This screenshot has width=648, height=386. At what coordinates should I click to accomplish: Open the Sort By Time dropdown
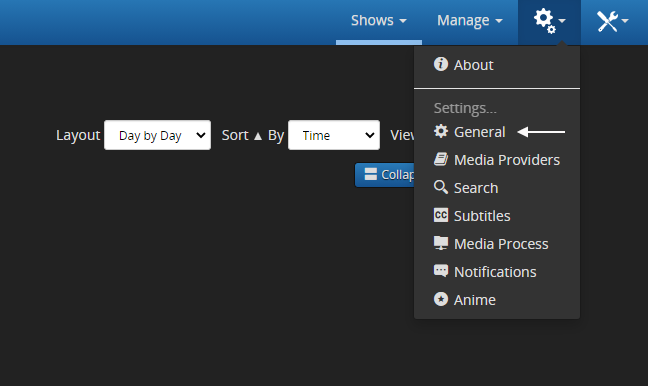[334, 135]
